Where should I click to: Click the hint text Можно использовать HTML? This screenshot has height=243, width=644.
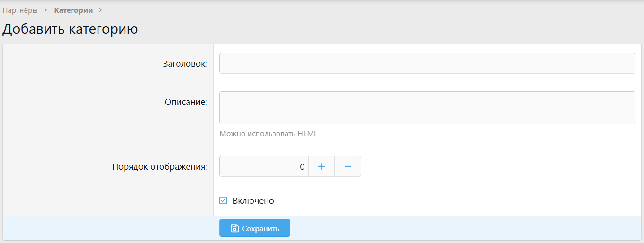coord(268,134)
